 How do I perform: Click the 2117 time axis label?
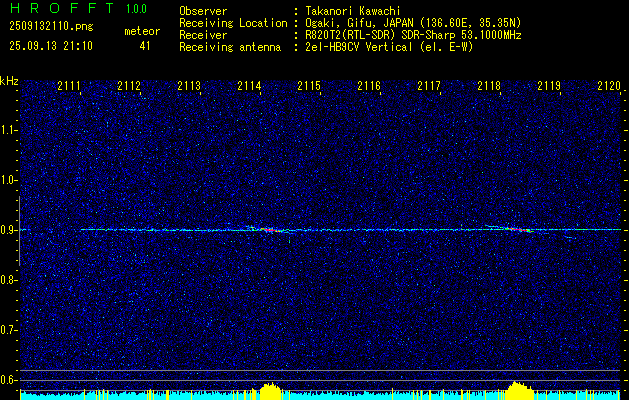click(429, 86)
